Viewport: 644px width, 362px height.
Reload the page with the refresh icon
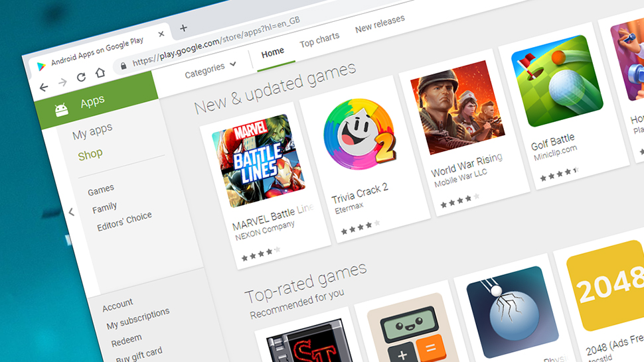pos(81,77)
